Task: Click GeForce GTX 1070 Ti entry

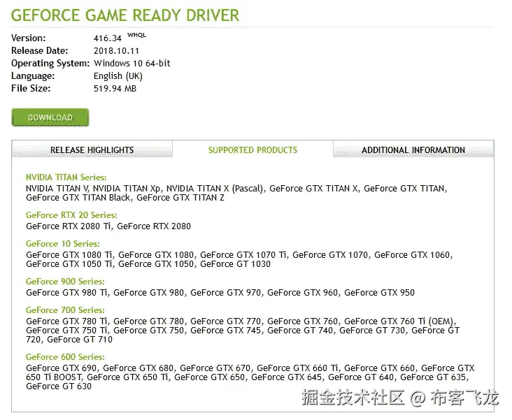Action: (243, 255)
